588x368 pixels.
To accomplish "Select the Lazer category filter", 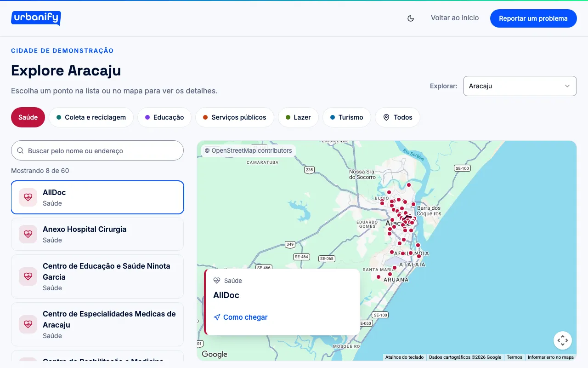I will pos(298,117).
